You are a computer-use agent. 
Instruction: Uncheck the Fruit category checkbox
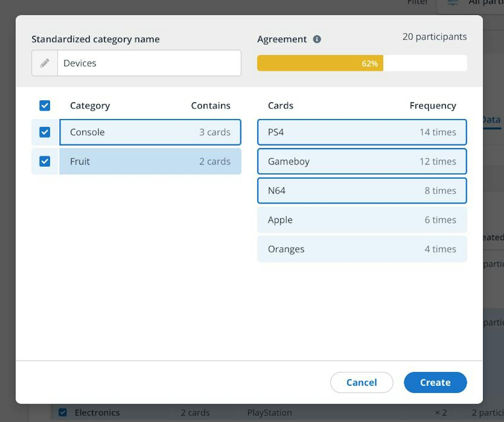pyautogui.click(x=45, y=161)
